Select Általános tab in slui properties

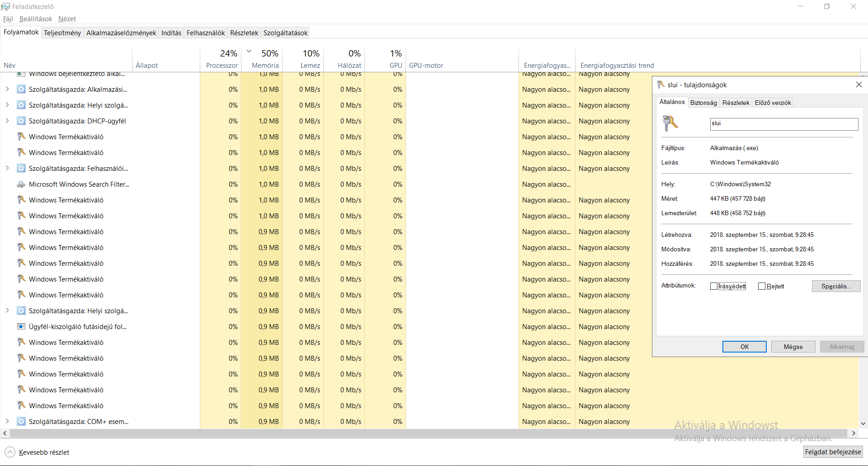tap(672, 102)
